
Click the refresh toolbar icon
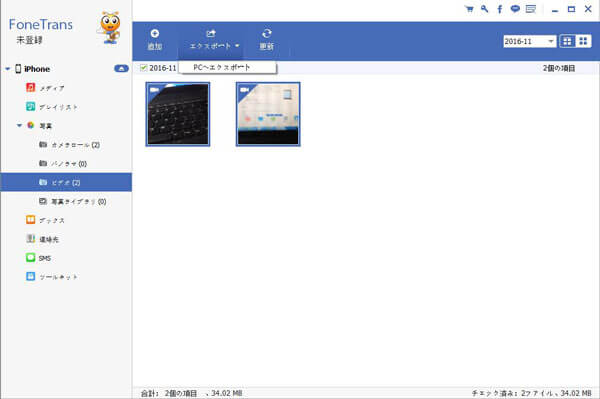point(267,34)
